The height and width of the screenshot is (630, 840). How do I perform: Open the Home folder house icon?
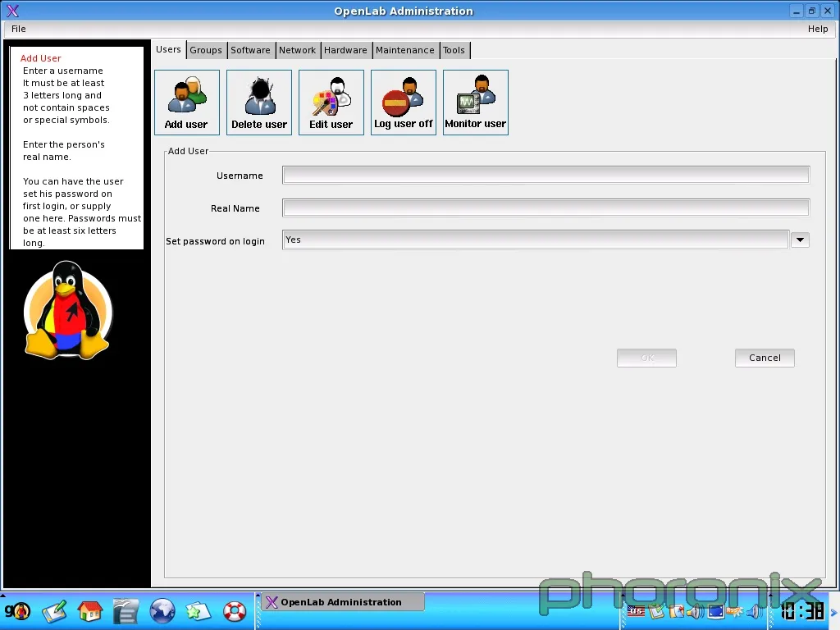90,610
